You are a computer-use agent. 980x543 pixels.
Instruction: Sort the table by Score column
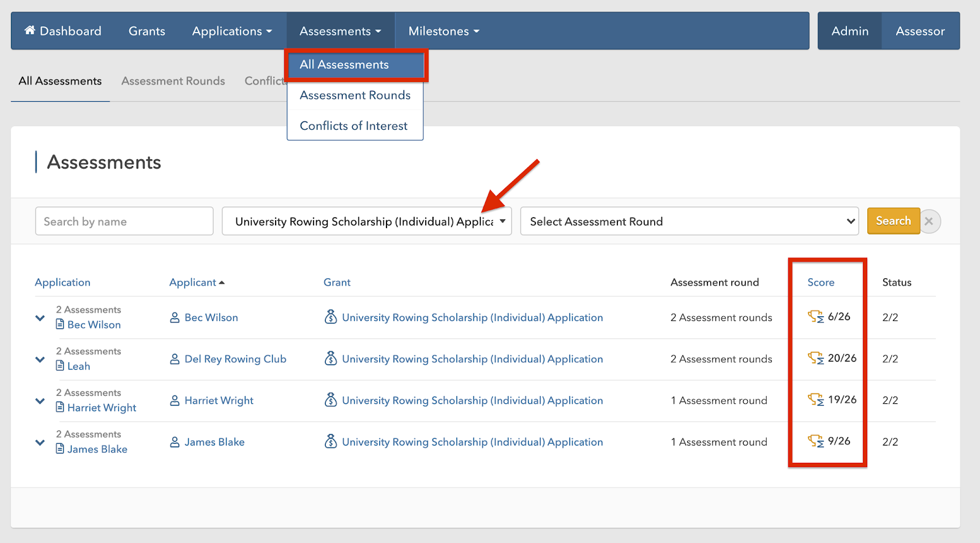821,283
